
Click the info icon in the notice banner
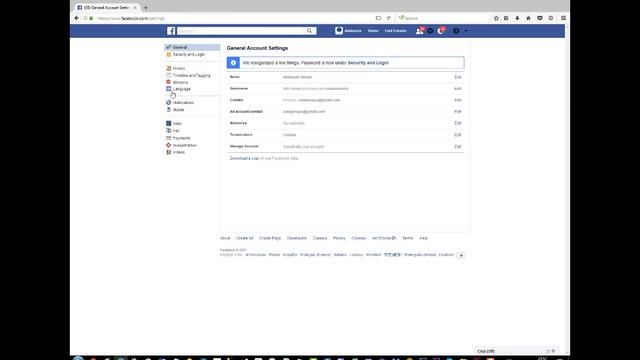[233, 63]
